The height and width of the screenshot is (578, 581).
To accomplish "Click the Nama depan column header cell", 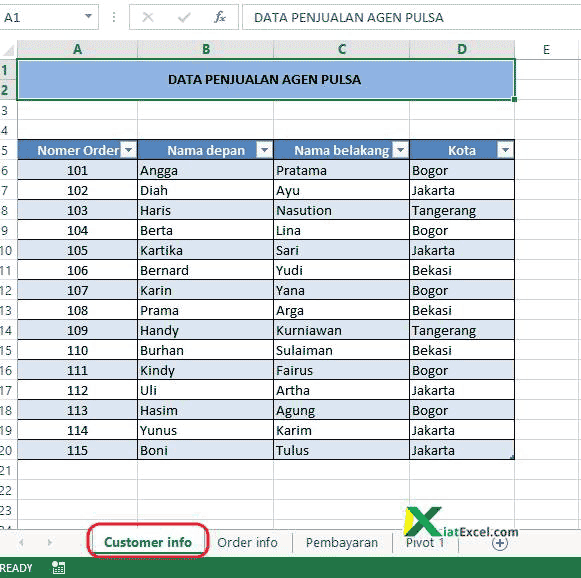I will click(x=206, y=150).
